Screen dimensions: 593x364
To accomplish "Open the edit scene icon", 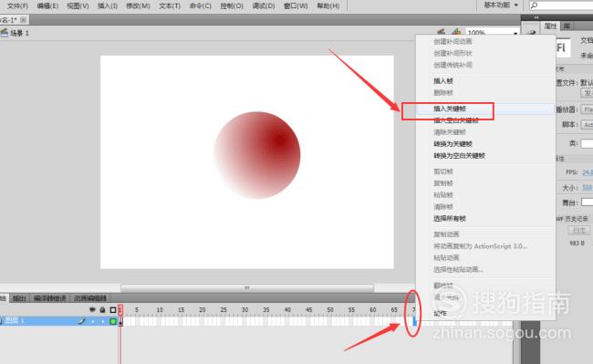I will pos(441,32).
